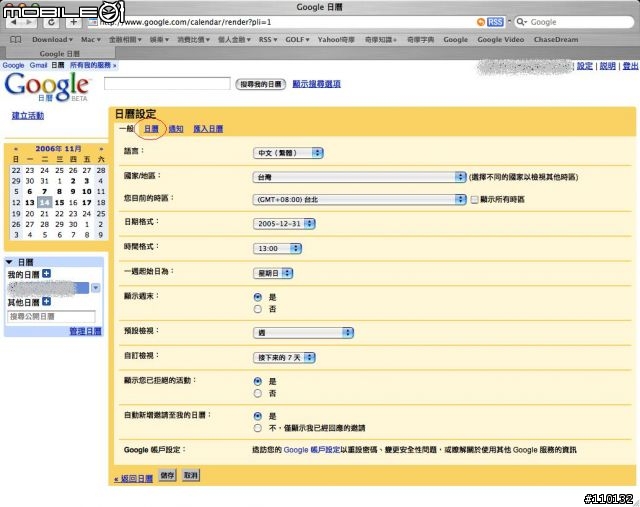This screenshot has height=507, width=640.
Task: Select 是 for 自動新增邀請至我的日曆
Action: tap(258, 416)
